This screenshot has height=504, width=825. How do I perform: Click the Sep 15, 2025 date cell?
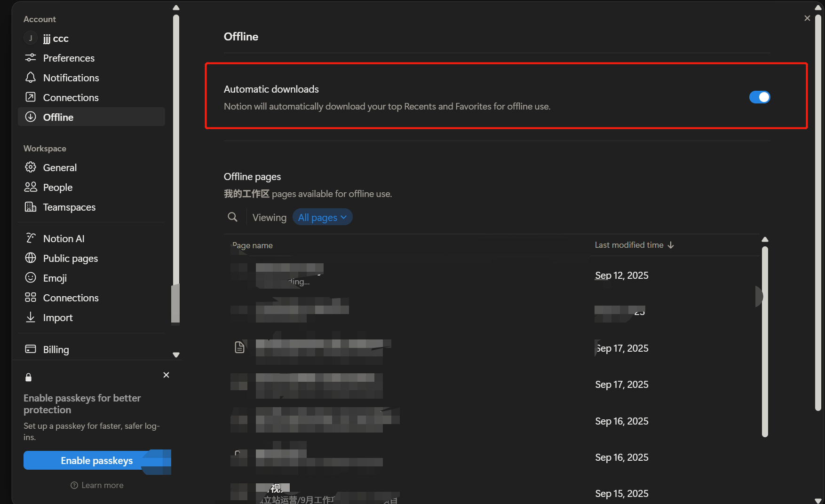pyautogui.click(x=622, y=494)
